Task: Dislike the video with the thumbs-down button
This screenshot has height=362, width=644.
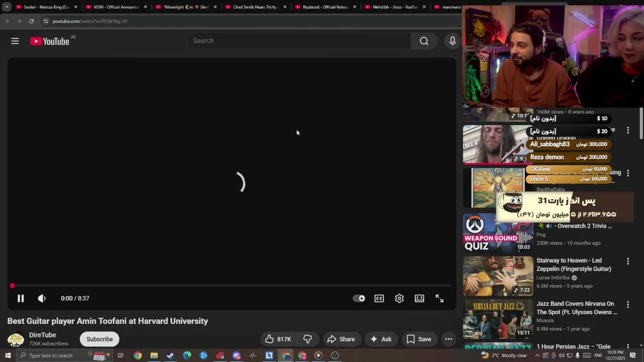Action: [308, 339]
